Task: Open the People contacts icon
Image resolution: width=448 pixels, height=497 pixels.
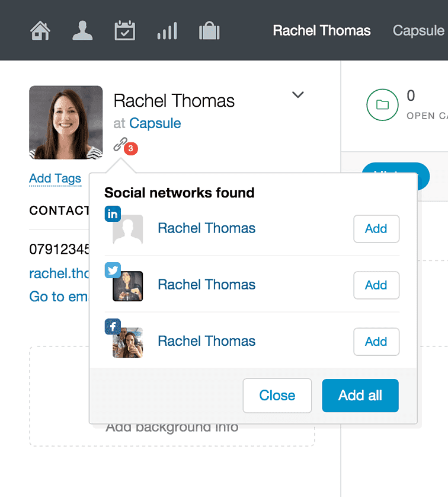Action: pyautogui.click(x=82, y=30)
